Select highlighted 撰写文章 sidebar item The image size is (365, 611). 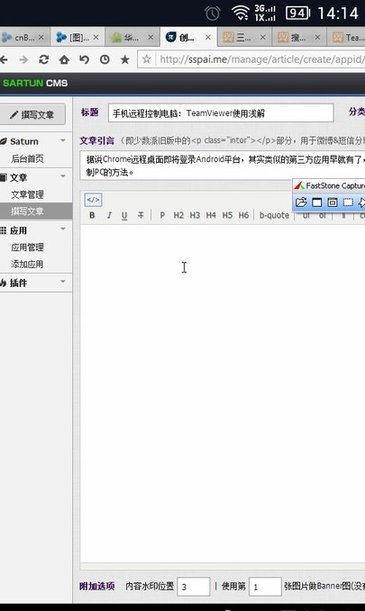tap(36, 211)
